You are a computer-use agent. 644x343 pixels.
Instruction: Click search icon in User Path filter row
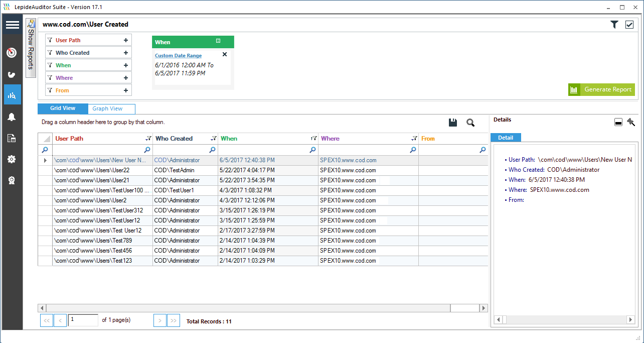[147, 150]
